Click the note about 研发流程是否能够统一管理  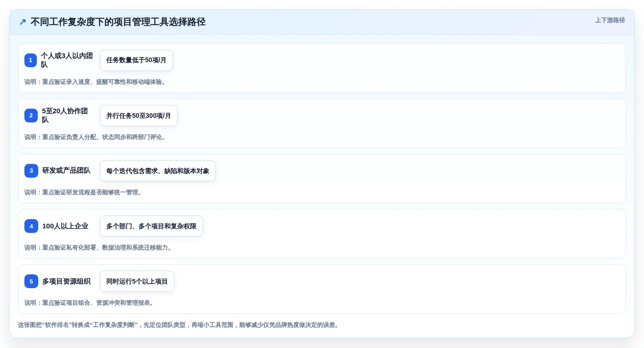pyautogui.click(x=84, y=192)
